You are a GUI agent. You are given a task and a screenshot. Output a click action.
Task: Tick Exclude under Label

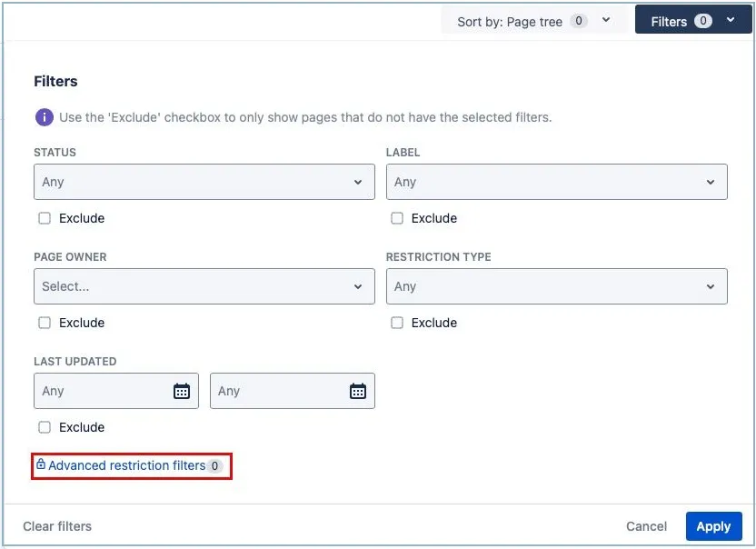pos(397,218)
